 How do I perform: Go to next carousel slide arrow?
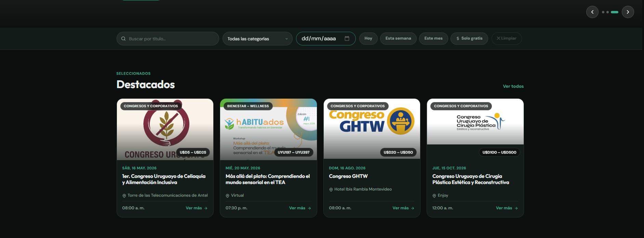[628, 12]
